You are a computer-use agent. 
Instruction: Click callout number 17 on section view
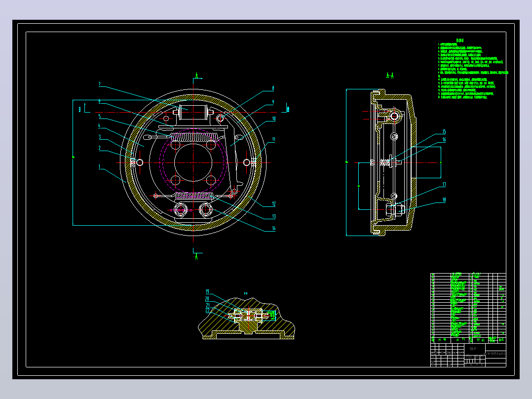point(444,185)
